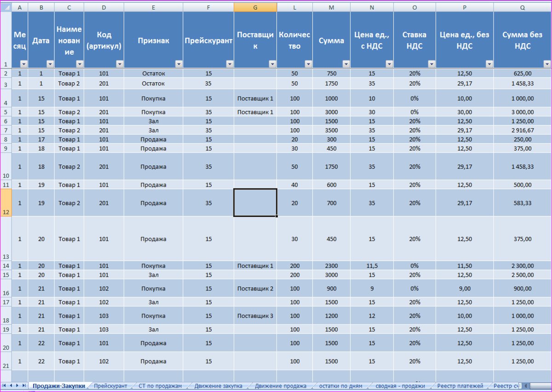
Task: Switch to the Продажи-Закупки sheet tab
Action: point(59,386)
